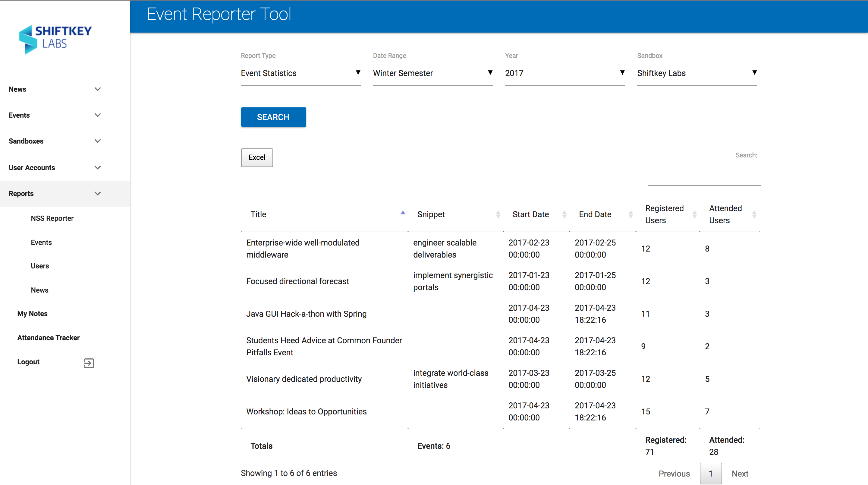Click 'Events: 6' totals cell
868x485 pixels.
(434, 446)
